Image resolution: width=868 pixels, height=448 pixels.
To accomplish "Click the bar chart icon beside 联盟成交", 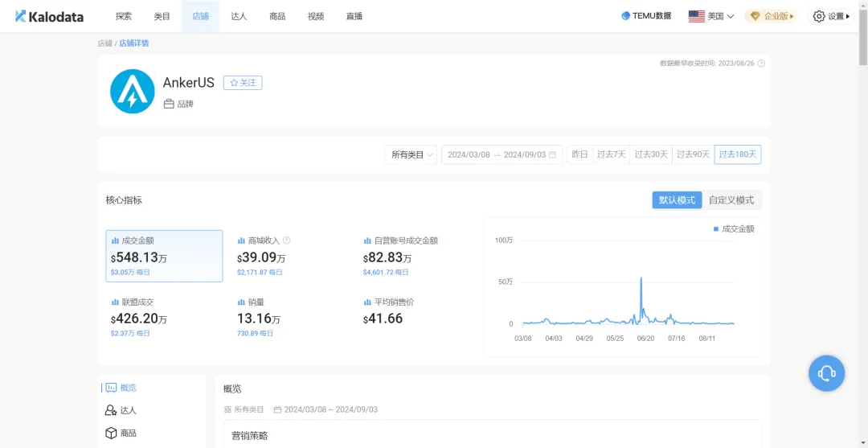I will (115, 302).
